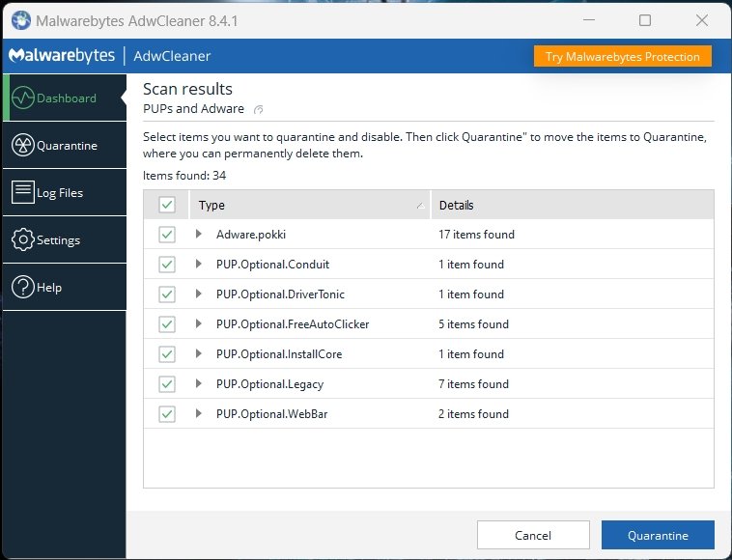Uncheck the Adware.pokki checkbox
The height and width of the screenshot is (560, 732).
(167, 235)
